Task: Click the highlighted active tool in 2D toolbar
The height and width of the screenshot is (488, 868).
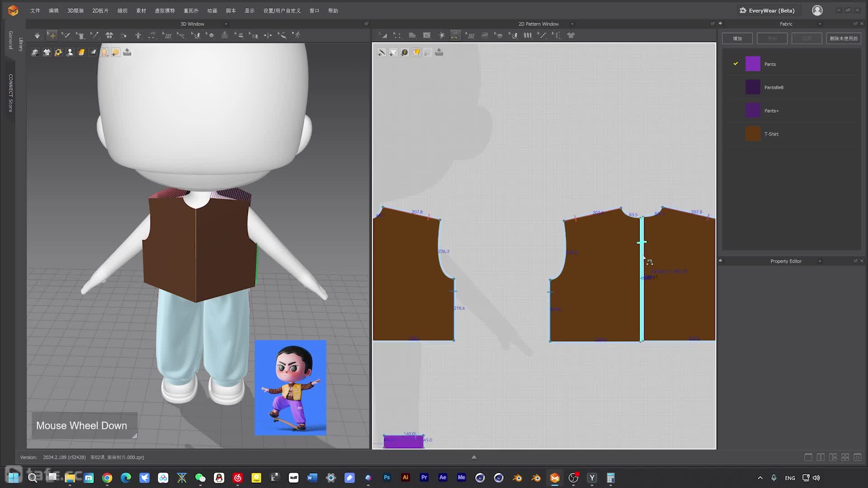Action: click(455, 35)
